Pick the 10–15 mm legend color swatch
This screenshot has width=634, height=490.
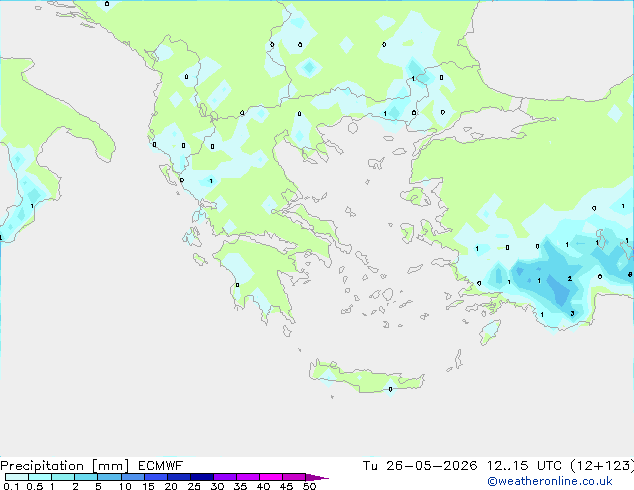(132, 477)
